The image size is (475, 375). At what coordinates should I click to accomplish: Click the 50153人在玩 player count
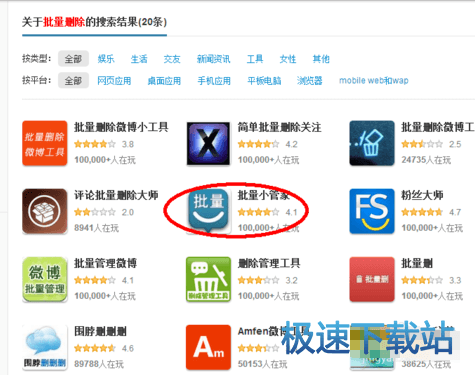click(262, 364)
